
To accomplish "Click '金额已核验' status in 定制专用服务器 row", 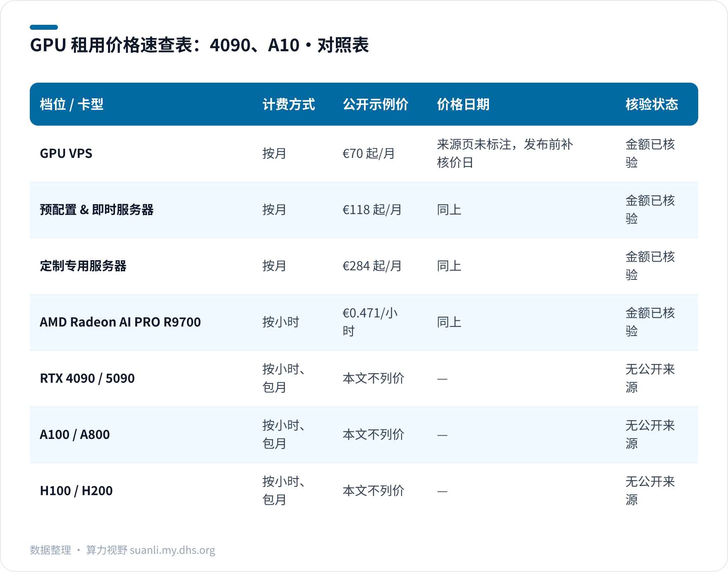I will 650,266.
